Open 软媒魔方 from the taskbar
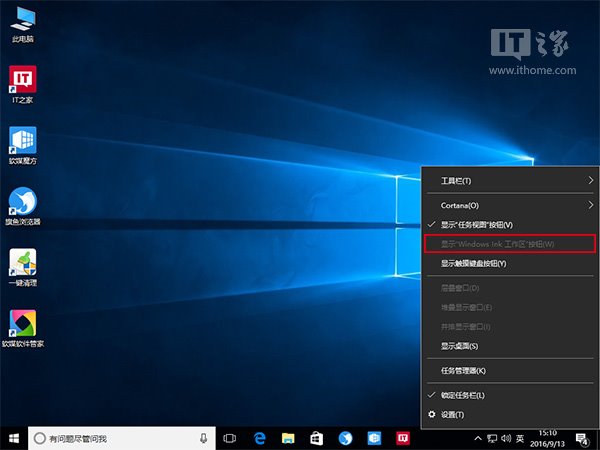Viewport: 600px width, 450px height. click(374, 439)
